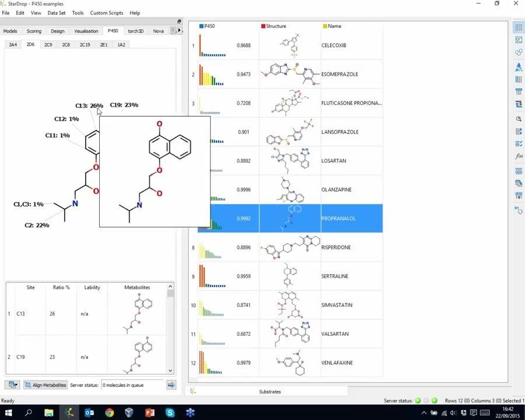Click the yellow radial plot icon below the data table

point(193,391)
